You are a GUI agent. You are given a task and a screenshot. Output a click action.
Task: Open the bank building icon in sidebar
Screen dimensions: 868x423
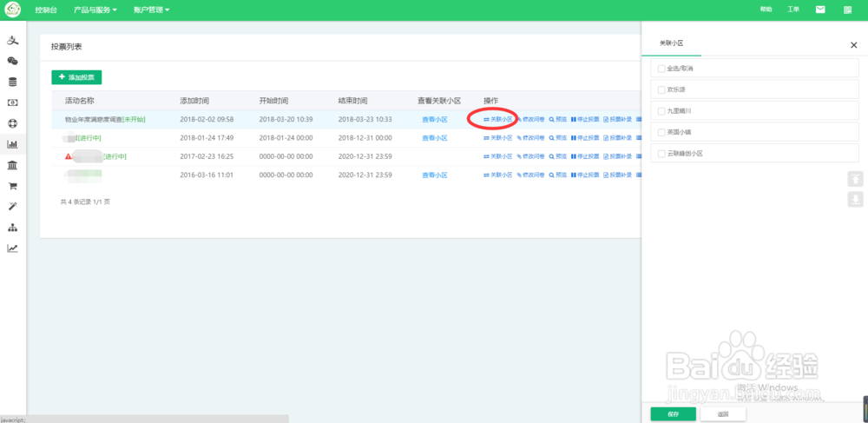coord(12,165)
